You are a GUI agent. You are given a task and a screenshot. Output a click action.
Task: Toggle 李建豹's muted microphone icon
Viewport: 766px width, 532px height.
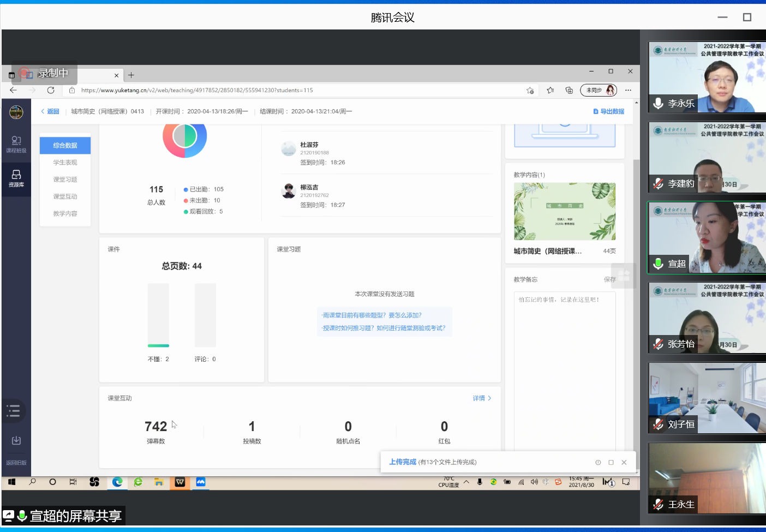pyautogui.click(x=659, y=183)
